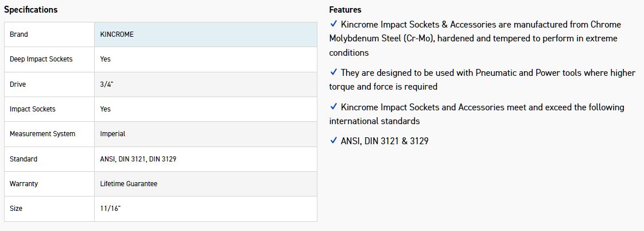Click the checkmark beside Chrome Molybdenum Steel feature

click(333, 25)
